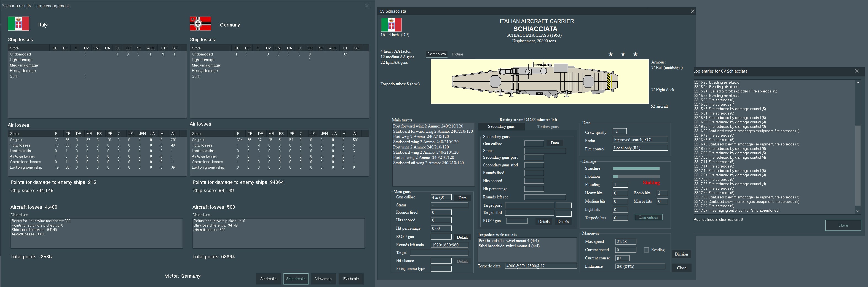
Task: Select the Secondary guns tab
Action: pos(501,126)
